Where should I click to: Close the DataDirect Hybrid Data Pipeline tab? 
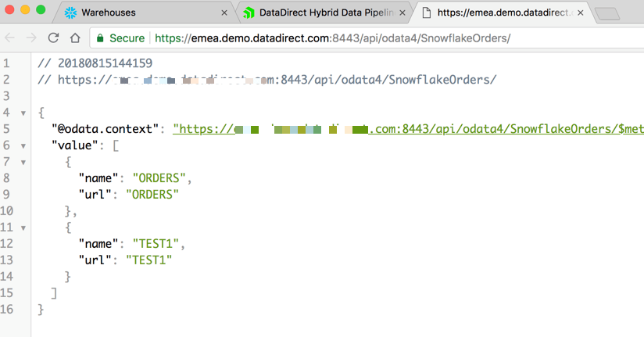click(x=402, y=13)
